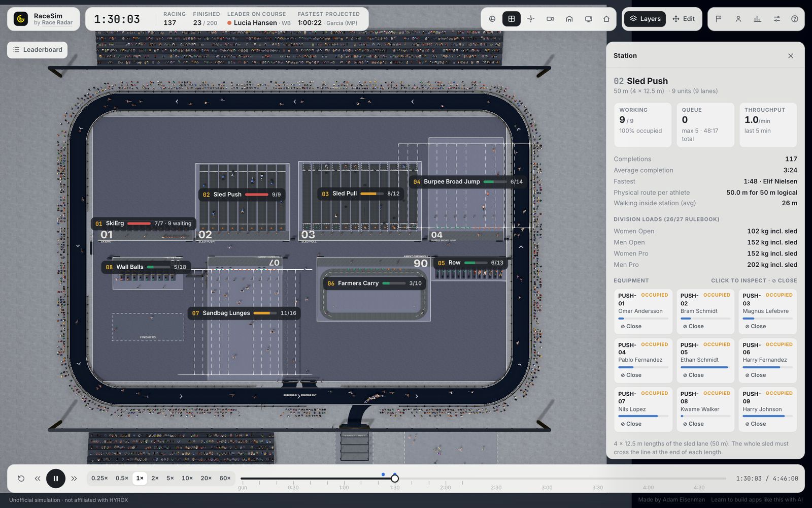The height and width of the screenshot is (508, 812).
Task: Select the grid top-down view icon
Action: coord(511,19)
